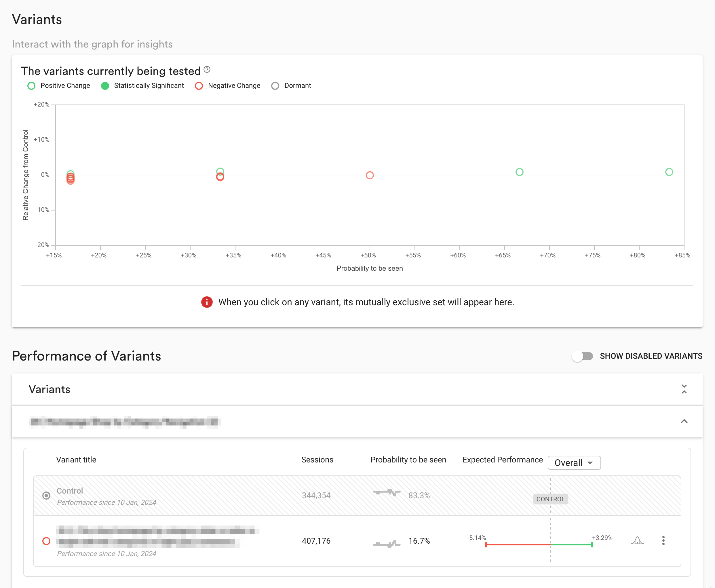
Task: Click the sparkline beside the 16.7% probability value
Action: click(386, 541)
